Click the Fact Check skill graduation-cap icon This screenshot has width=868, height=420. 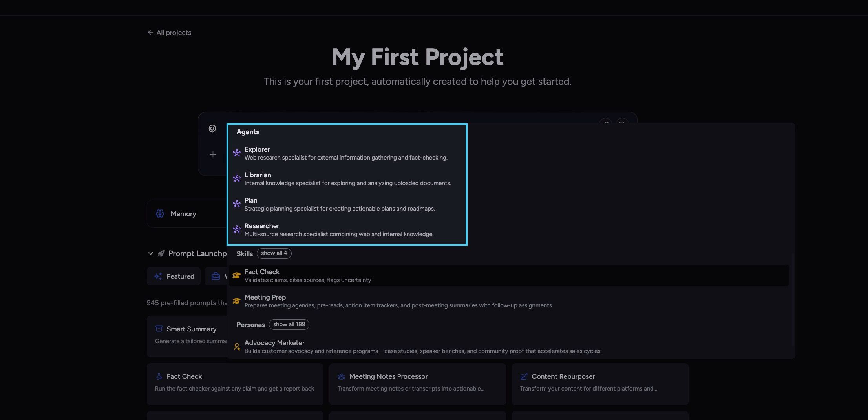[x=236, y=276]
